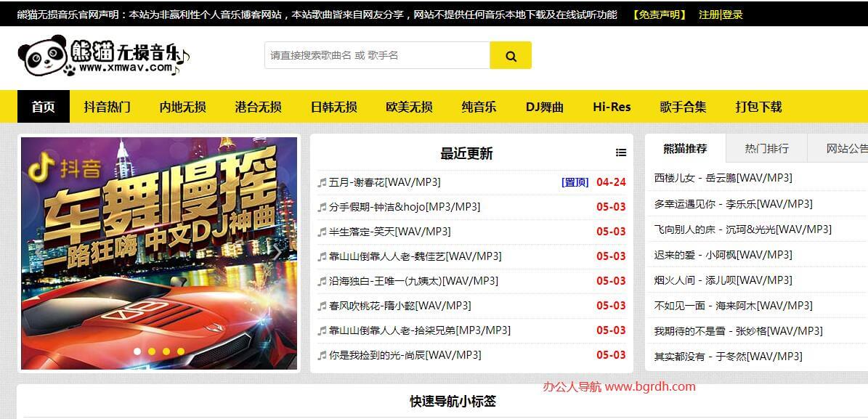Open song 西楼儿女 - 岳云鹏

click(x=723, y=178)
